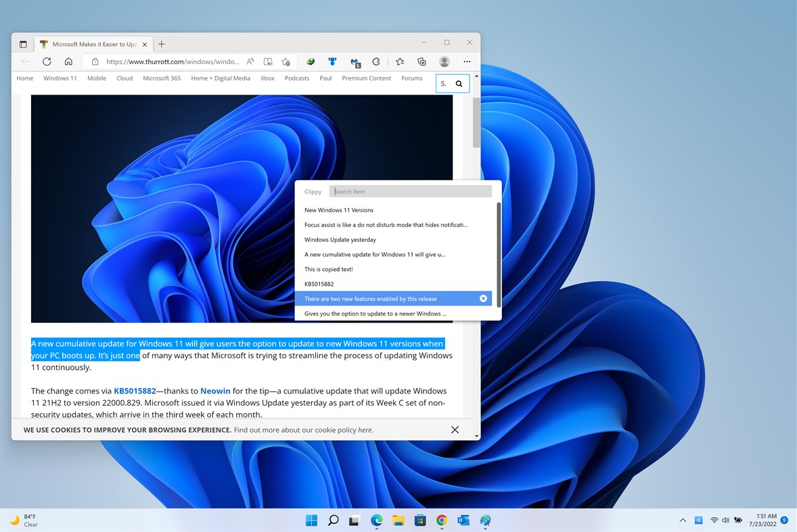The image size is (797, 532).
Task: Switch to the Forums menu item
Action: [411, 78]
